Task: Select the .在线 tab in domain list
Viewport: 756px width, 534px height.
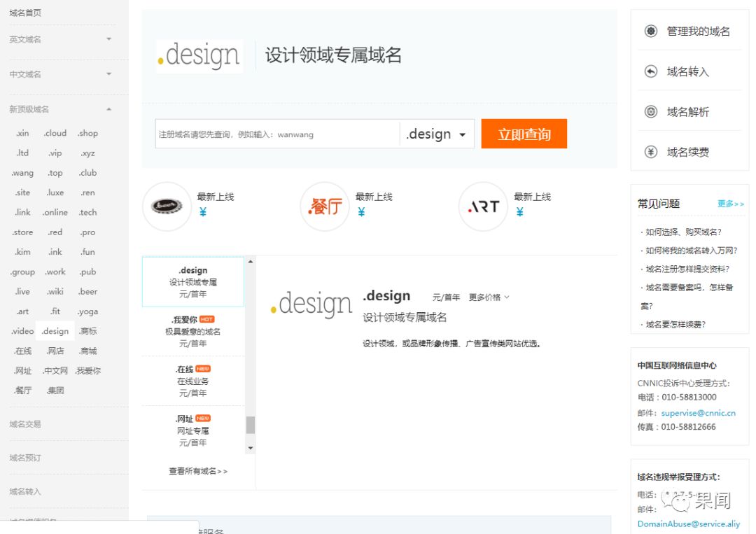Action: pyautogui.click(x=193, y=381)
